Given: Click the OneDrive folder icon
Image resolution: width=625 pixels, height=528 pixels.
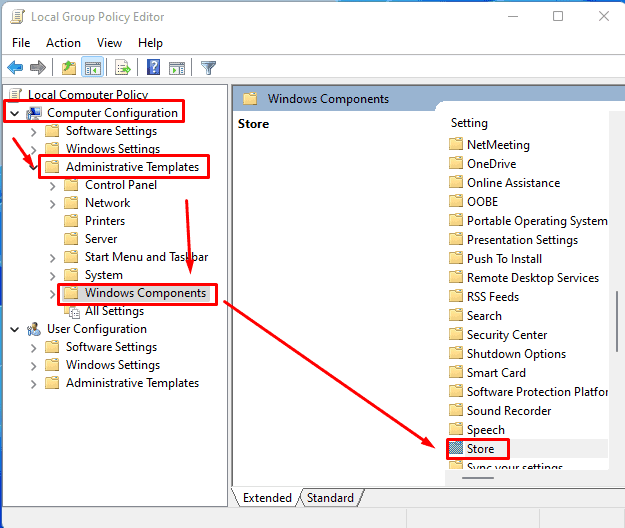Looking at the screenshot, I should click(x=456, y=163).
